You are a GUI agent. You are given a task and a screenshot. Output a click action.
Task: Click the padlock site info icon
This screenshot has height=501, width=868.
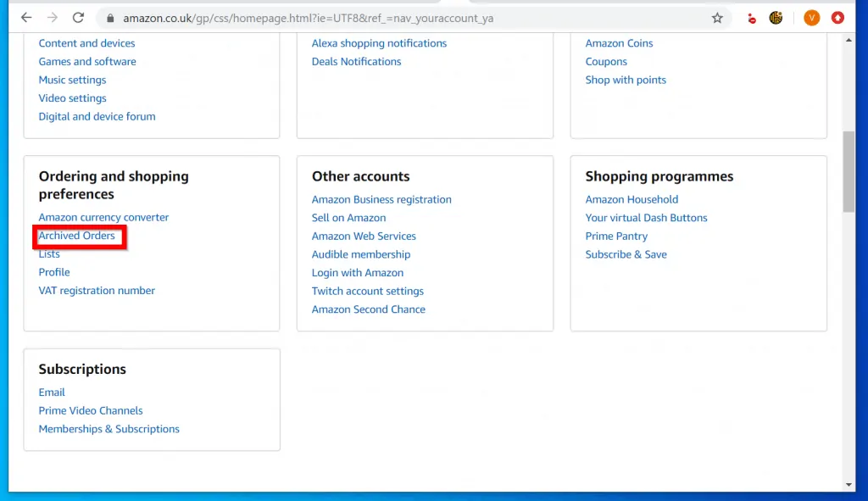coord(110,19)
